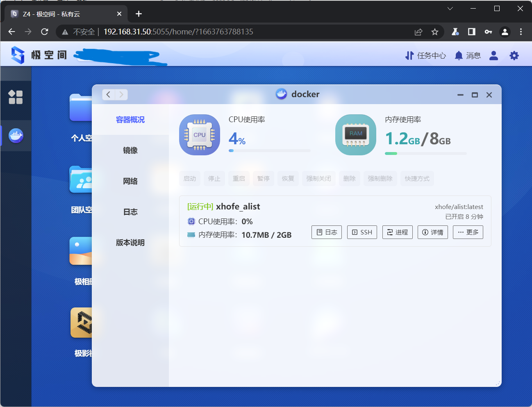The width and height of the screenshot is (532, 407).
Task: Click 恢复 button
Action: [x=288, y=178]
